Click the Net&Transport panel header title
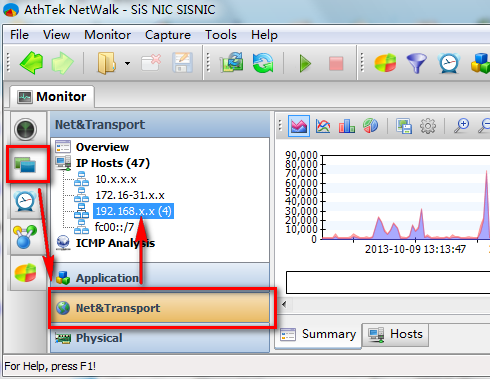The height and width of the screenshot is (379, 490). (x=100, y=125)
